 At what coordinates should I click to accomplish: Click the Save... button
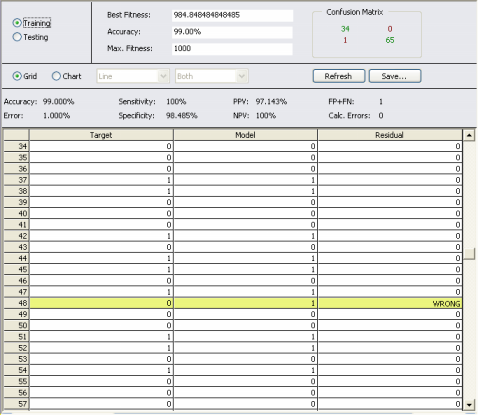coord(395,76)
